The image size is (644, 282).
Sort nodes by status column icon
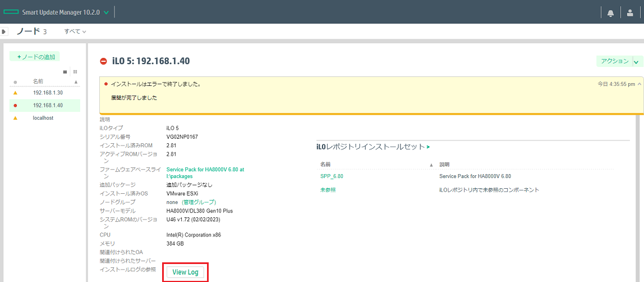tap(15, 82)
